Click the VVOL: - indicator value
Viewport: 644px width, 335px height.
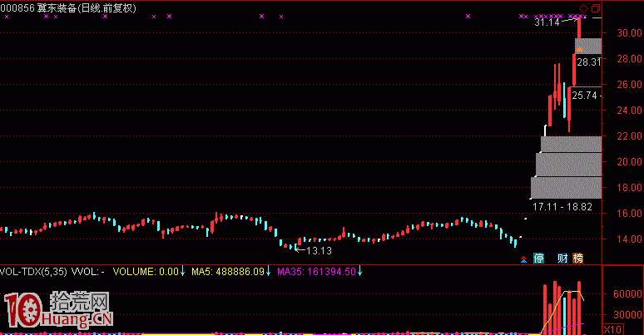(88, 271)
